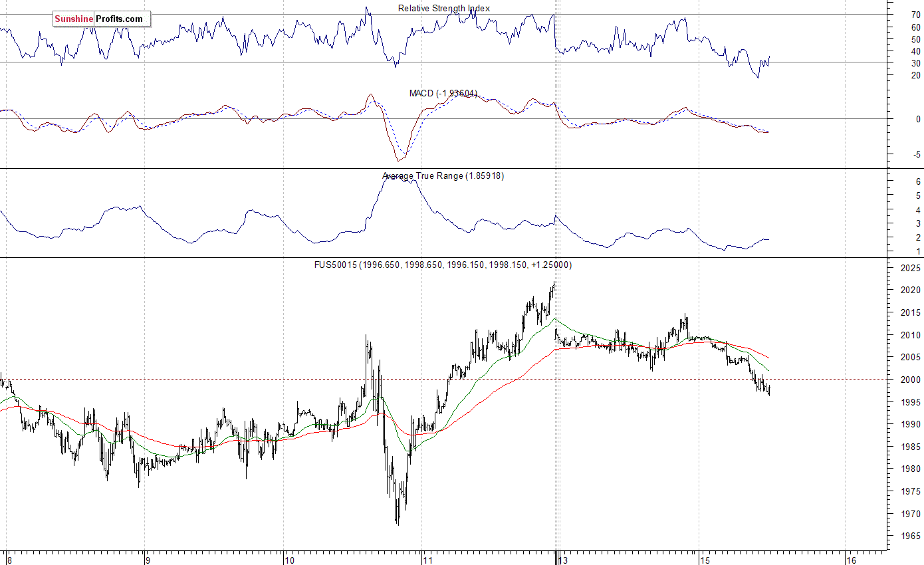Viewport: 924px width, 565px height.
Task: Click the MACD (-1.93604) label
Action: tap(443, 93)
